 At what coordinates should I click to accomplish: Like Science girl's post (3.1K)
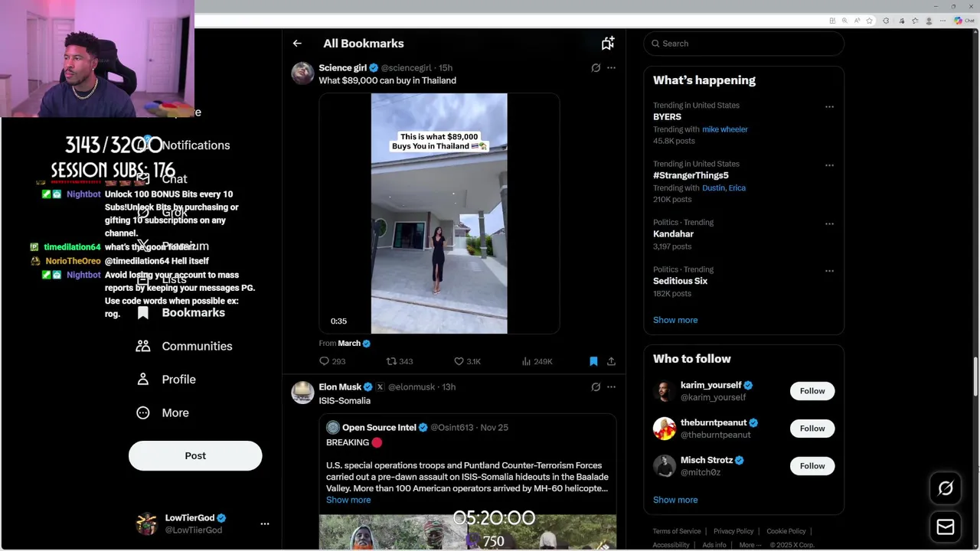click(x=467, y=361)
